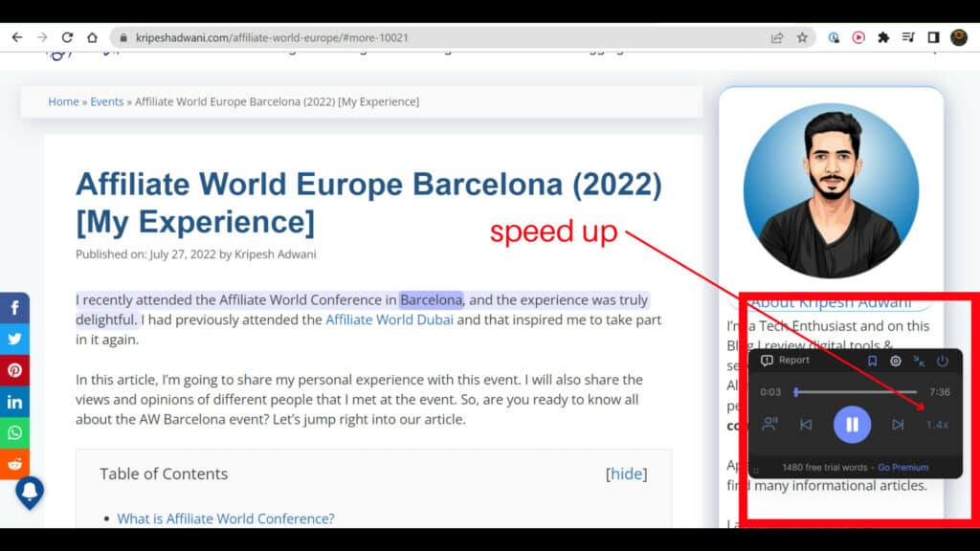Click the Facebook share icon
This screenshot has height=551, width=980.
click(14, 307)
